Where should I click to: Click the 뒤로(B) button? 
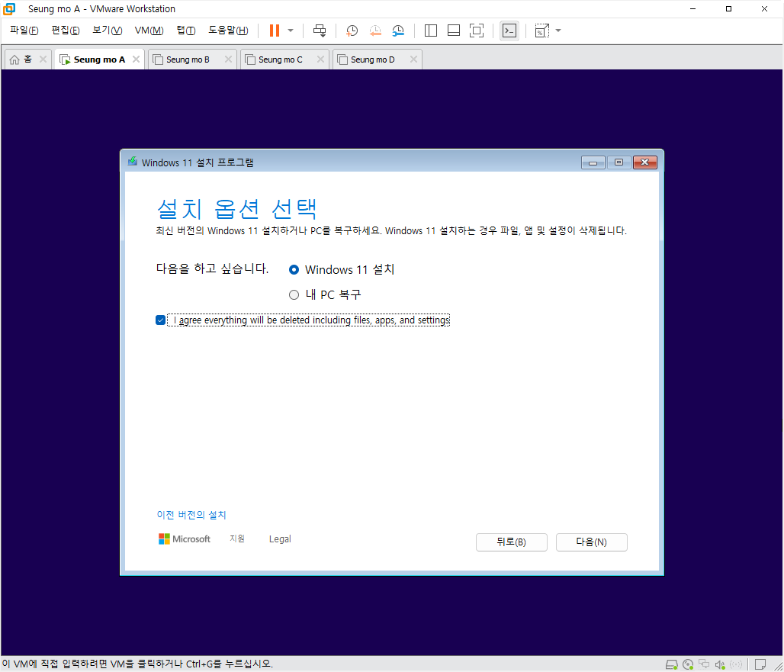click(512, 542)
